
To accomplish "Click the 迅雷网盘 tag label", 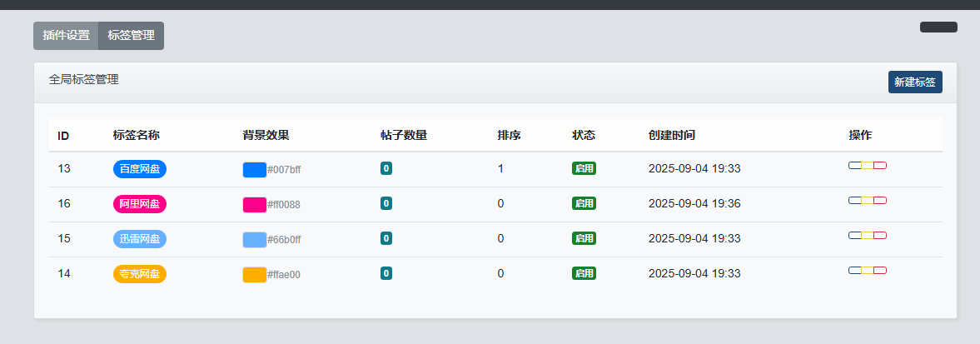I will point(139,239).
